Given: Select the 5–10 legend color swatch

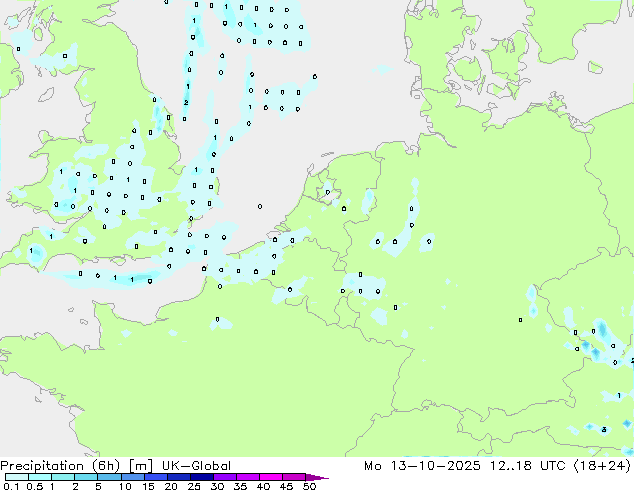Looking at the screenshot, I should [109, 477].
